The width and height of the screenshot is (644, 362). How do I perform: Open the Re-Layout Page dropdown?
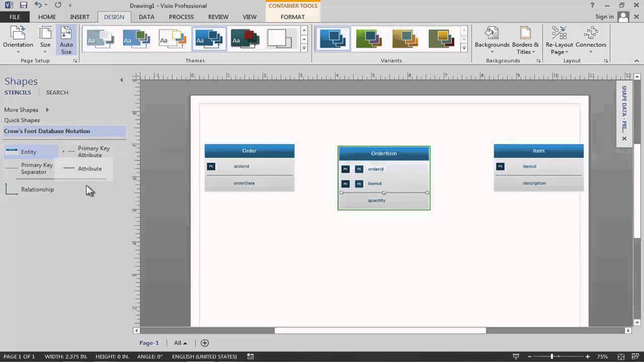pyautogui.click(x=559, y=40)
